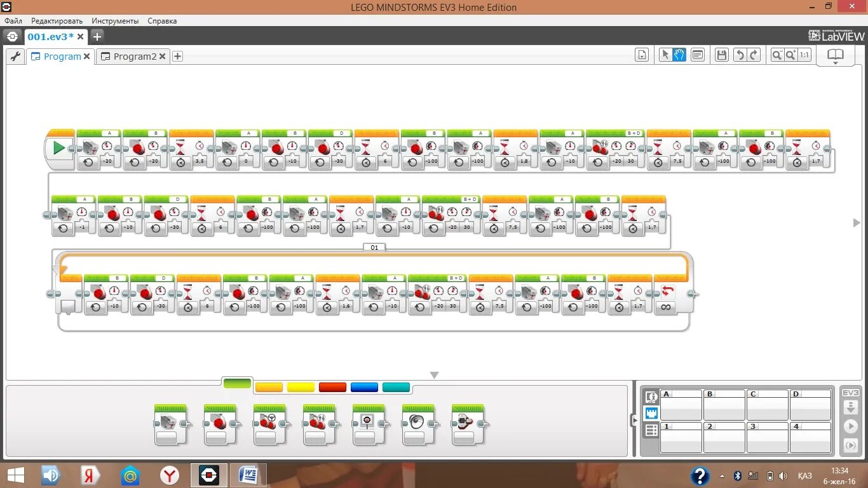Screen dimensions: 868x488
Task: Pick Sound block from palette
Action: pyautogui.click(x=418, y=424)
